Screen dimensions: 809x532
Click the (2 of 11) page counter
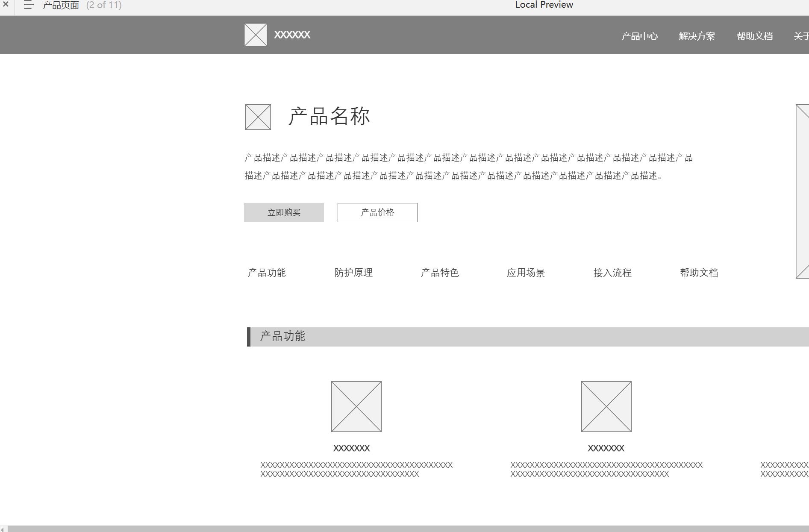click(x=104, y=5)
